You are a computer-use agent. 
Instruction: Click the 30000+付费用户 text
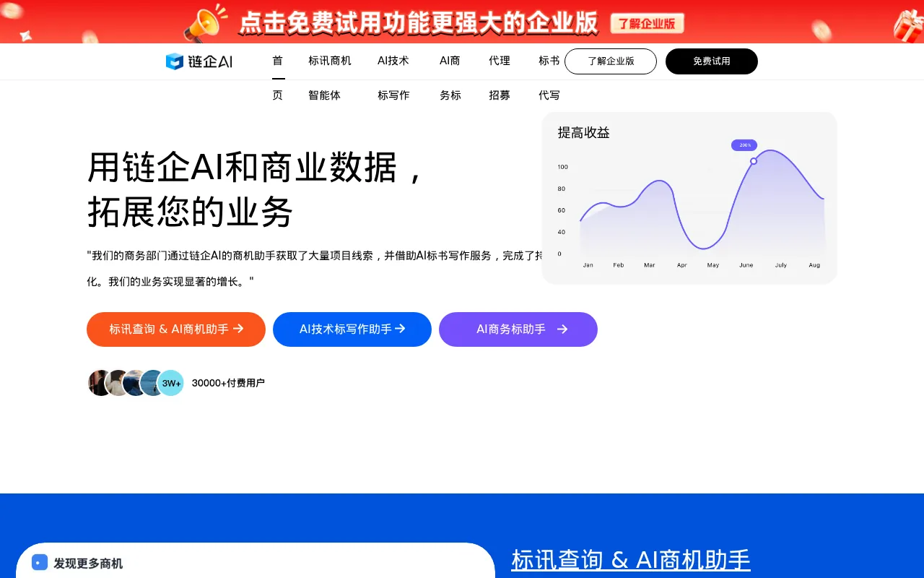click(x=228, y=383)
